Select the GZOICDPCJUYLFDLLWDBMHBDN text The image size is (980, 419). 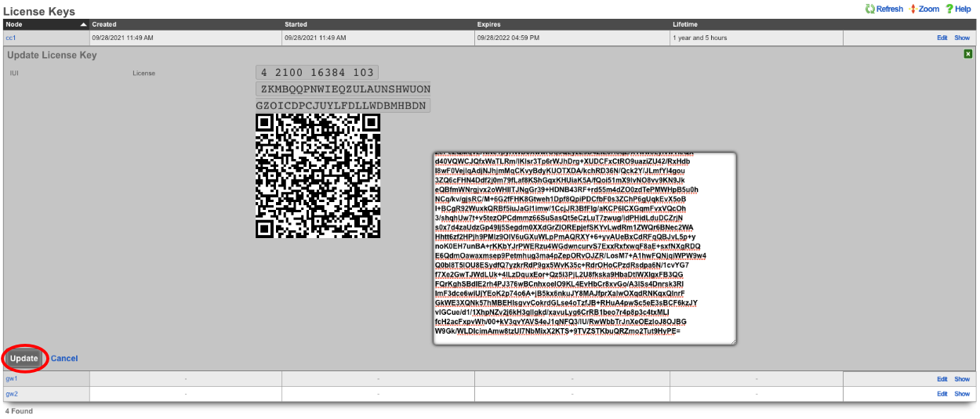coord(343,106)
